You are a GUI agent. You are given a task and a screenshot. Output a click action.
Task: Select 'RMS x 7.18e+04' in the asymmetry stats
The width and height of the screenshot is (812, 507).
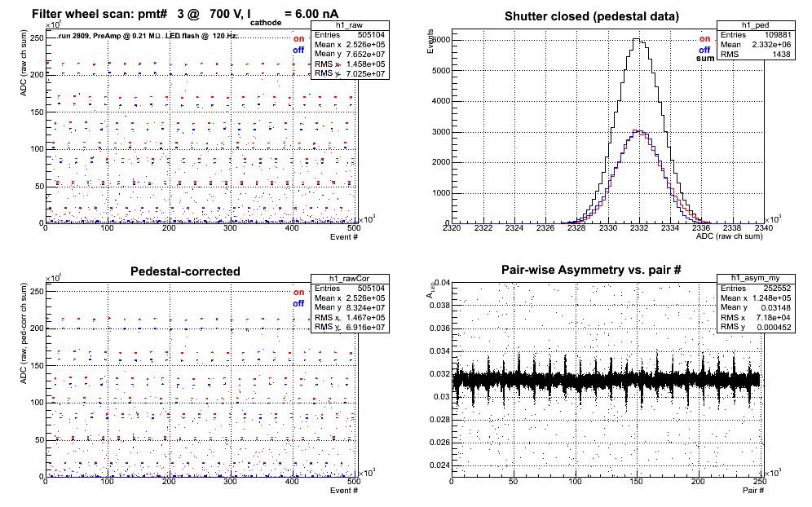click(756, 317)
